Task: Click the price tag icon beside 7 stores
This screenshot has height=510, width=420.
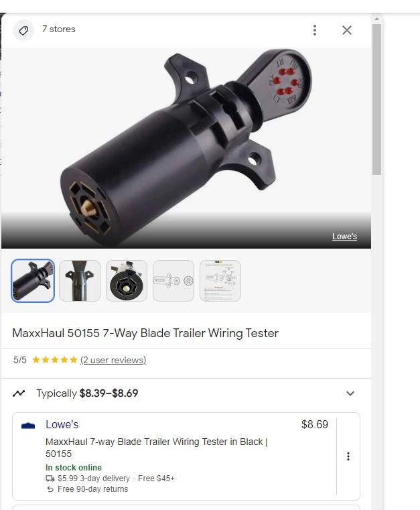Action: [x=23, y=31]
